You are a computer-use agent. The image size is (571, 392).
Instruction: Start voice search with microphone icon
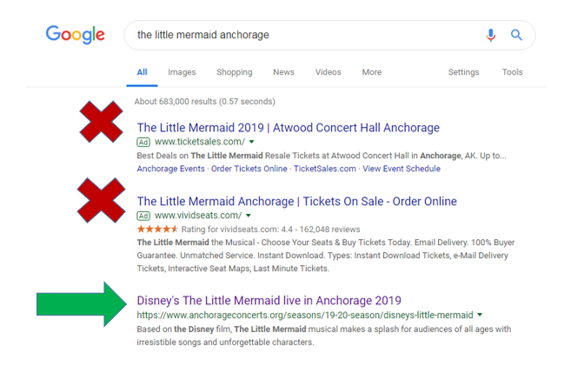tap(490, 35)
